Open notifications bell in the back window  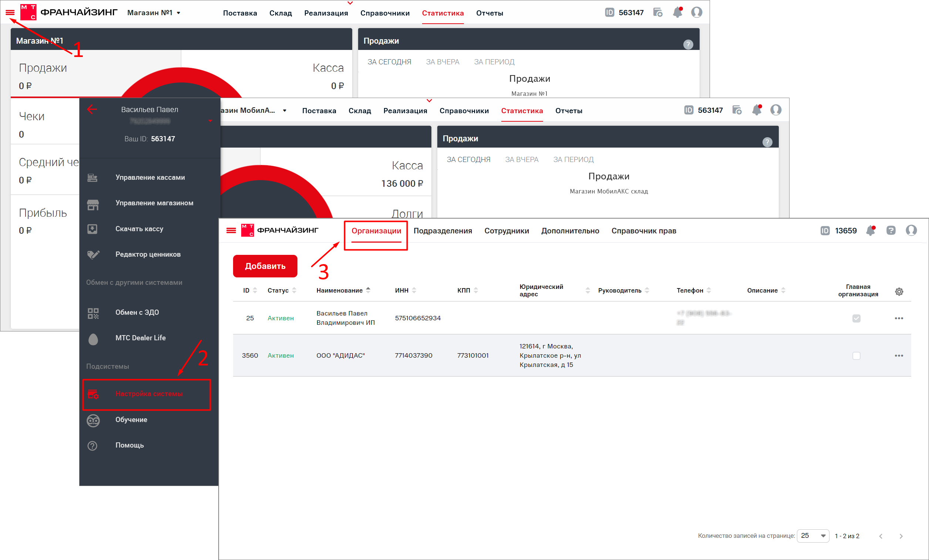(x=677, y=13)
